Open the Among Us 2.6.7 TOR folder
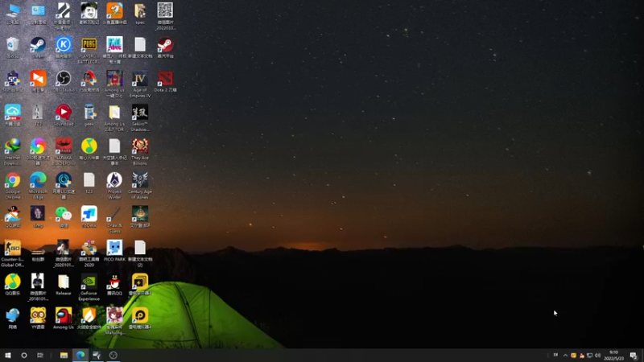 tap(114, 113)
